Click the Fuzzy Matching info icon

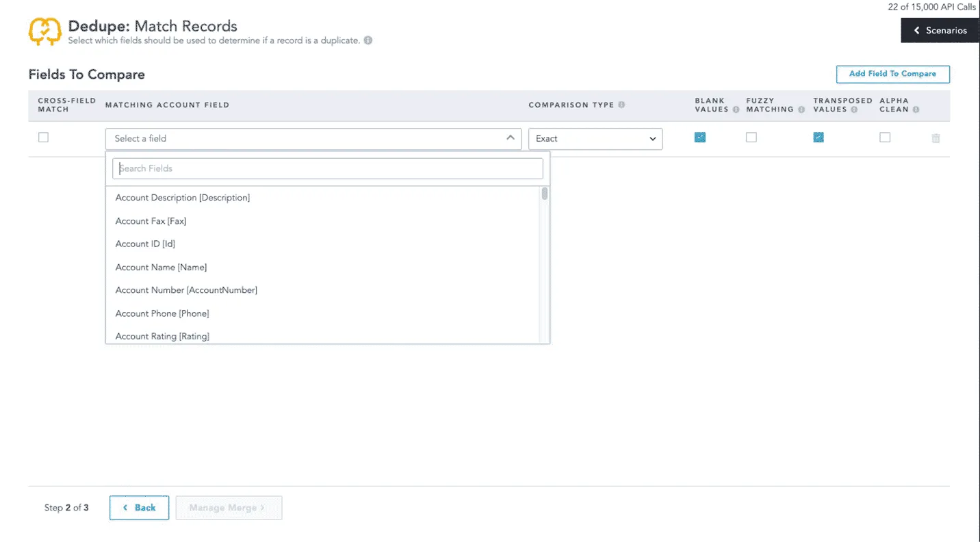click(801, 109)
